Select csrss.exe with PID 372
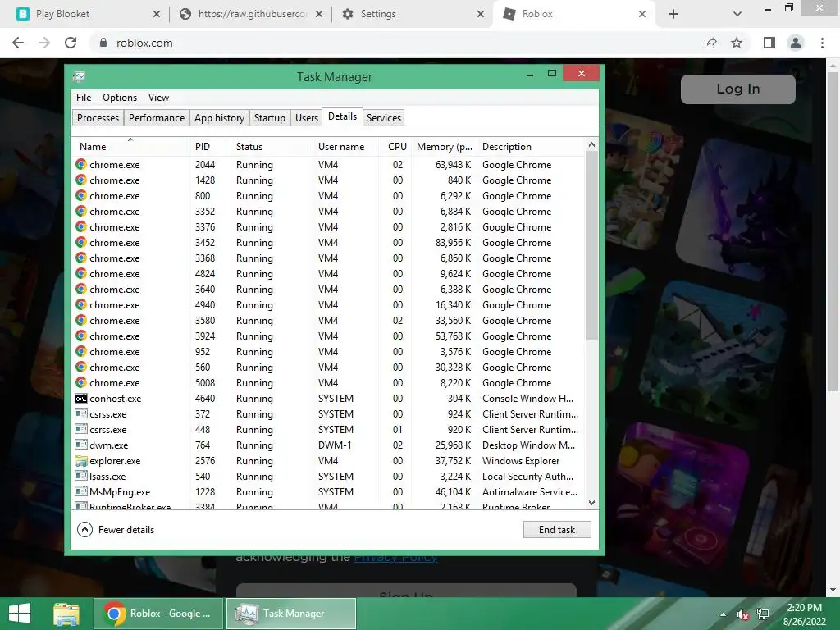840x630 pixels. 328,414
